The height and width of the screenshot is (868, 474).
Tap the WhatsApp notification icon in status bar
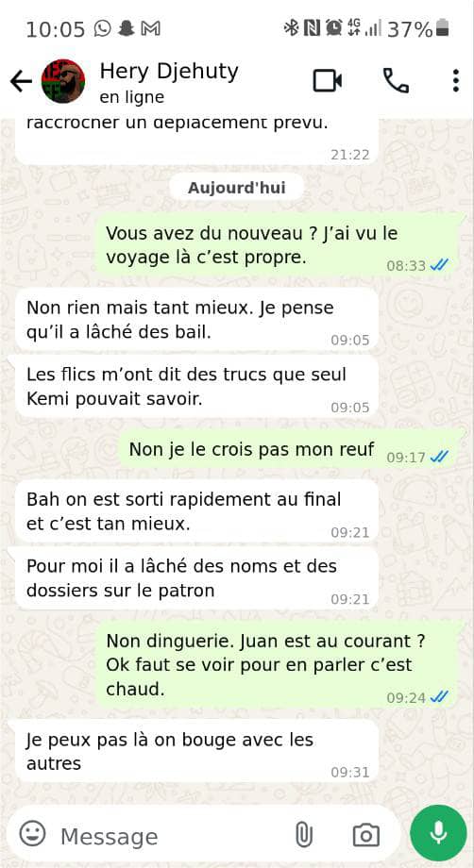click(102, 28)
